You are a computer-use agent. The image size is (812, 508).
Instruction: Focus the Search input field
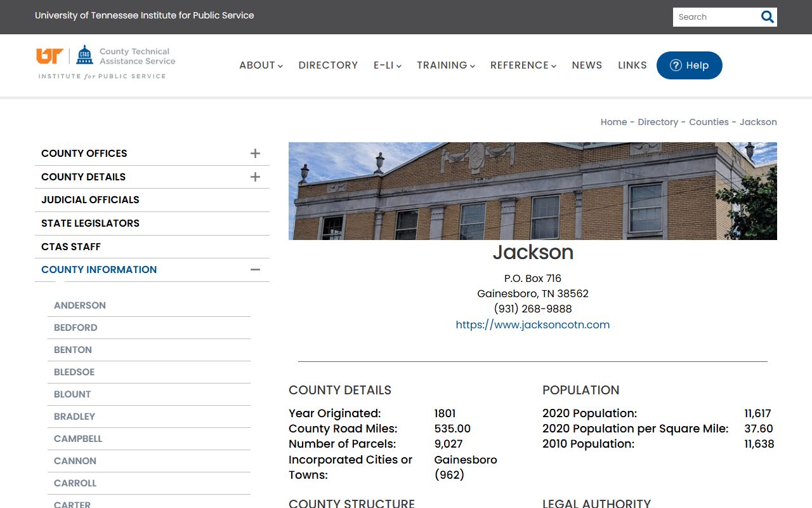pos(717,17)
